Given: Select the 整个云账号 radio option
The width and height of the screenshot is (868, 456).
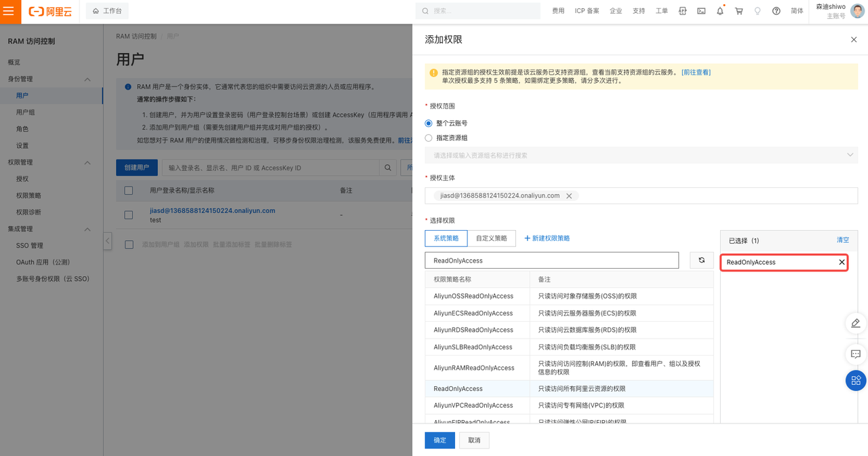Looking at the screenshot, I should coord(429,123).
